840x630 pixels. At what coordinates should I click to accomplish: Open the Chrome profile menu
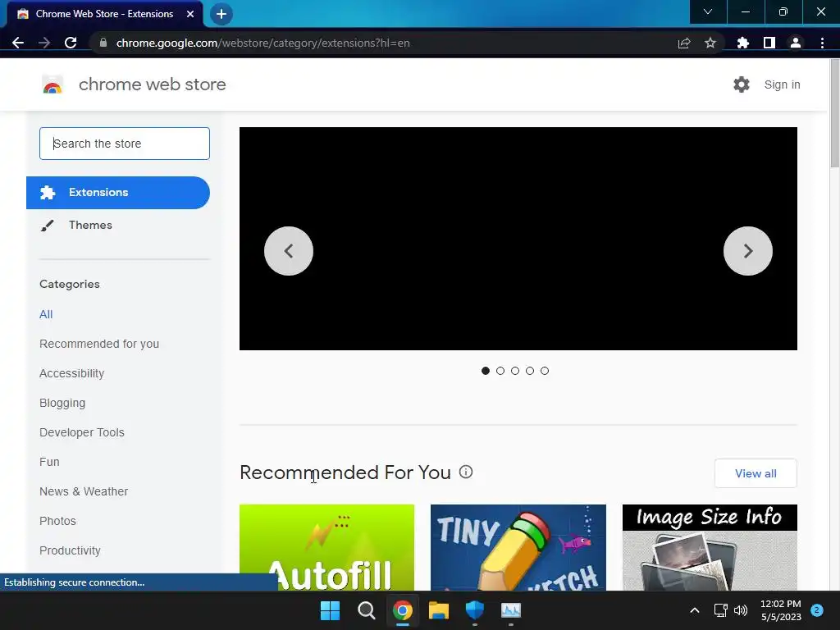[796, 43]
